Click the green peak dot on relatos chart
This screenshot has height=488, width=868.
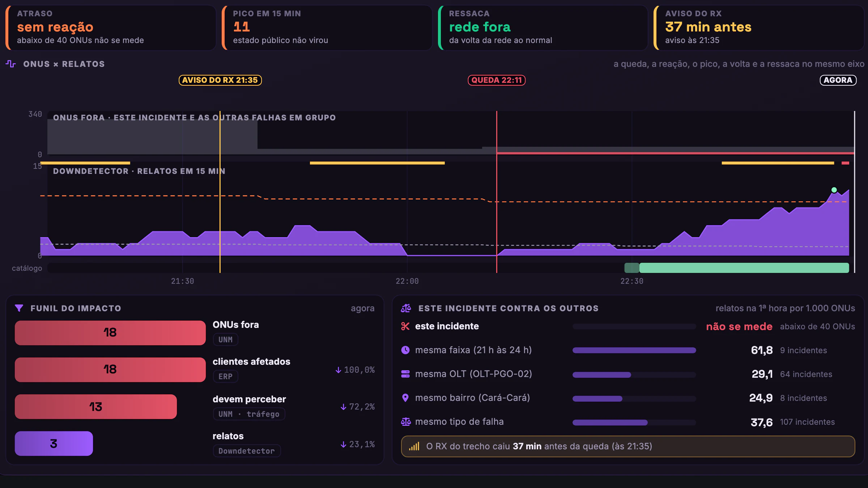(x=834, y=190)
